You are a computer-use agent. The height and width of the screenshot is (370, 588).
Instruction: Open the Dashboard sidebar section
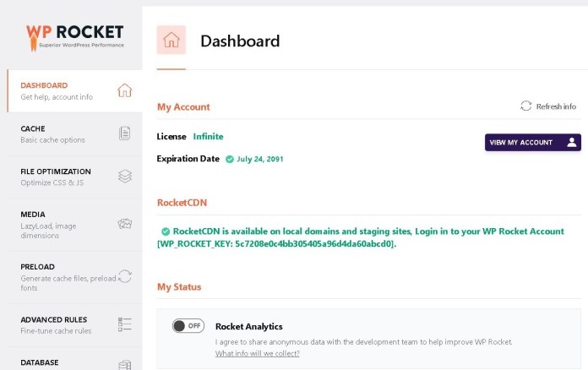point(74,90)
